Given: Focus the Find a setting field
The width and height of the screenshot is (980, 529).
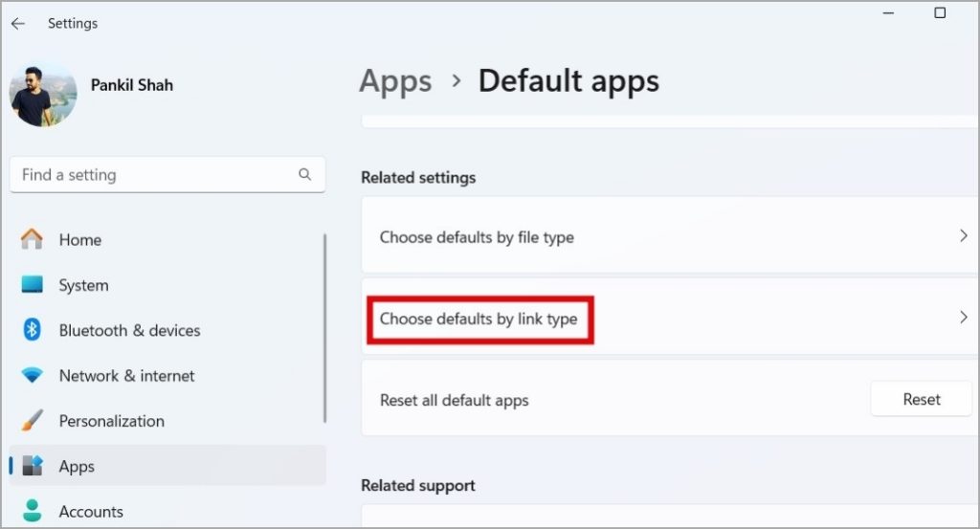Looking at the screenshot, I should (x=167, y=175).
